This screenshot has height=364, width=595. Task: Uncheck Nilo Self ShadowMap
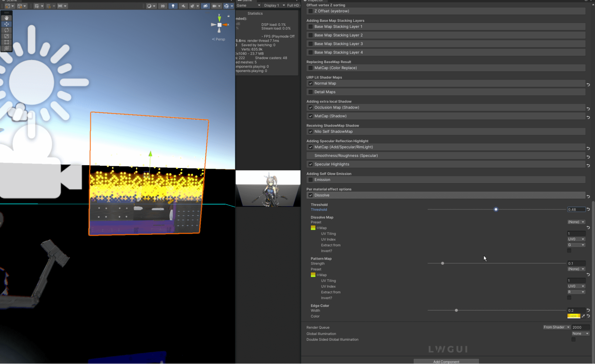pos(310,131)
